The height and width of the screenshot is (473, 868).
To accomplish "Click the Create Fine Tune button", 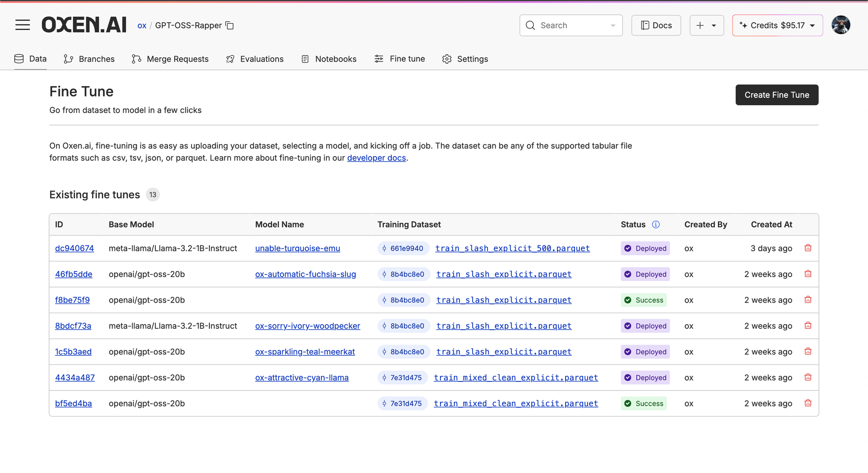I will 776,95.
